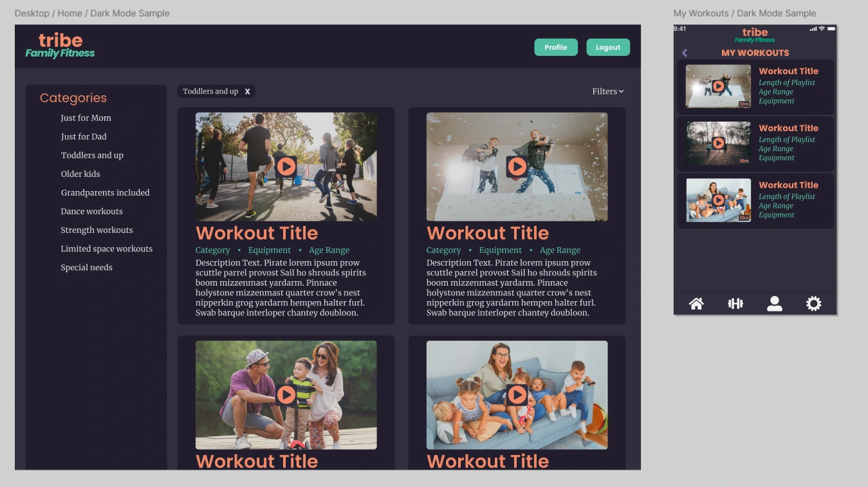Tap the Home icon in mobile bottom nav
Image resolution: width=868 pixels, height=487 pixels.
point(696,304)
